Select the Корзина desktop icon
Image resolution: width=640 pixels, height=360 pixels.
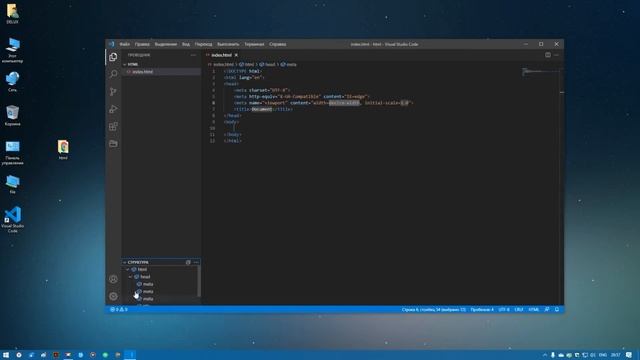(12, 116)
